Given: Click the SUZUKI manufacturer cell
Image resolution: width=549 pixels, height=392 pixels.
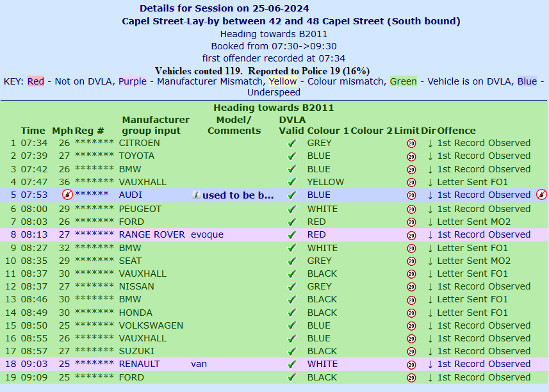Looking at the screenshot, I should (x=136, y=351).
